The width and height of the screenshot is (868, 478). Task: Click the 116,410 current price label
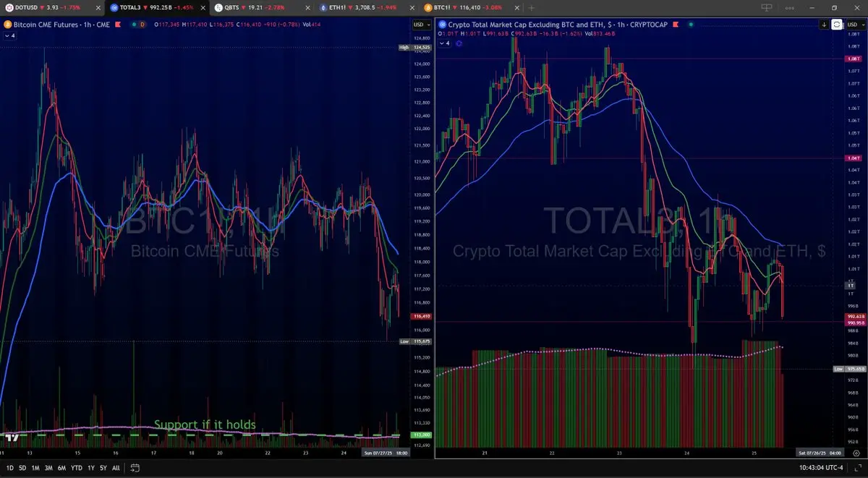[421, 316]
